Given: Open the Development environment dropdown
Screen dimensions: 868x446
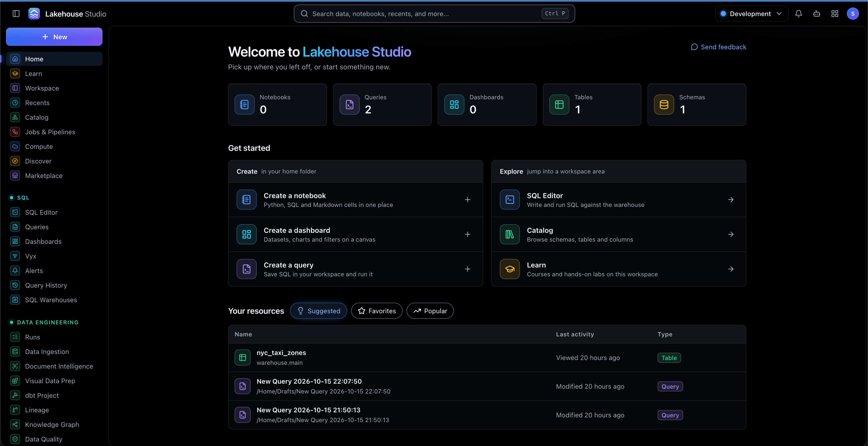Looking at the screenshot, I should point(751,14).
